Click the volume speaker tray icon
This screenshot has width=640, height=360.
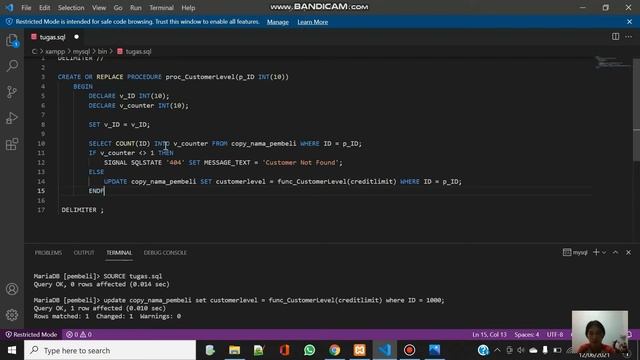tap(521, 350)
